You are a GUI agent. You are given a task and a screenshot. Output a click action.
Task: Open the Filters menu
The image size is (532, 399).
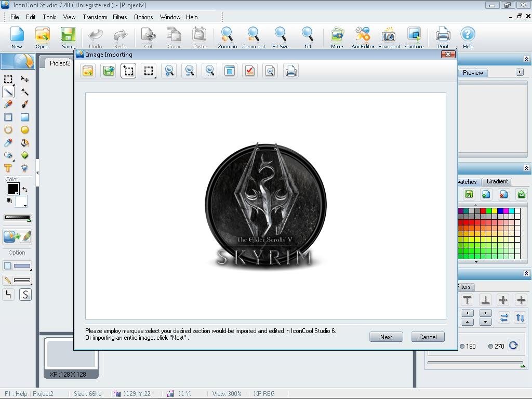coord(120,17)
